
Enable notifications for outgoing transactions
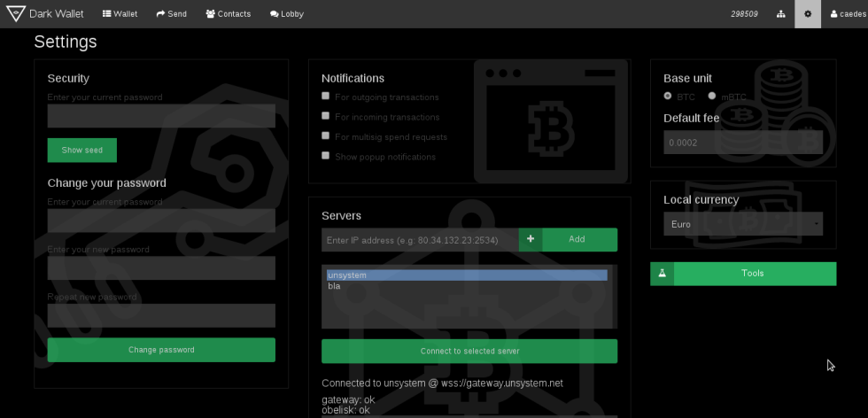pyautogui.click(x=326, y=97)
